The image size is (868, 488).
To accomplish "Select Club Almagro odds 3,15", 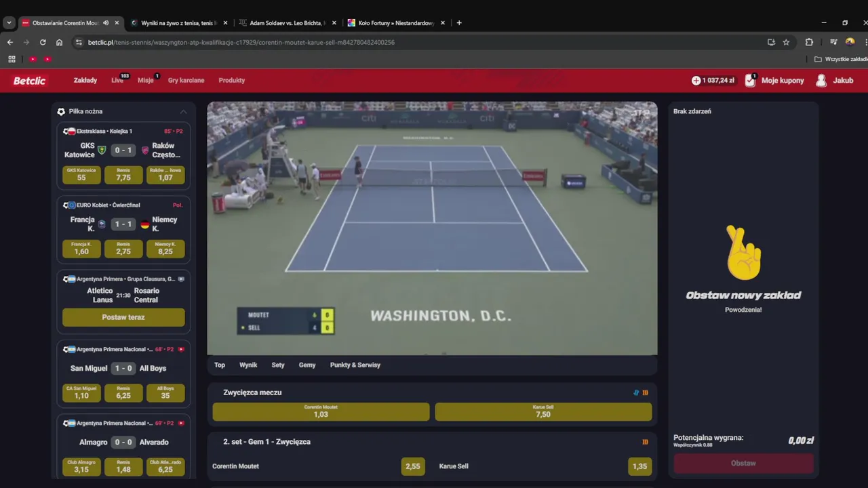I will 81,467.
